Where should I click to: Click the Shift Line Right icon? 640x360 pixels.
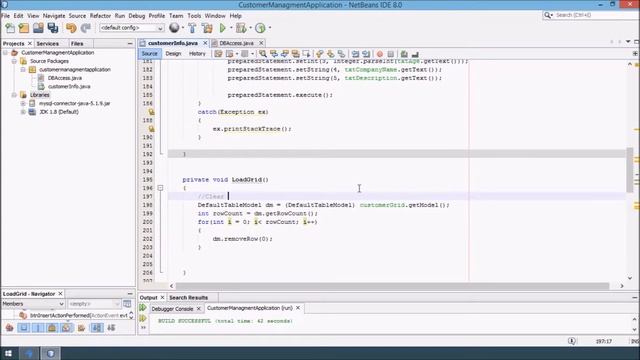point(366,54)
